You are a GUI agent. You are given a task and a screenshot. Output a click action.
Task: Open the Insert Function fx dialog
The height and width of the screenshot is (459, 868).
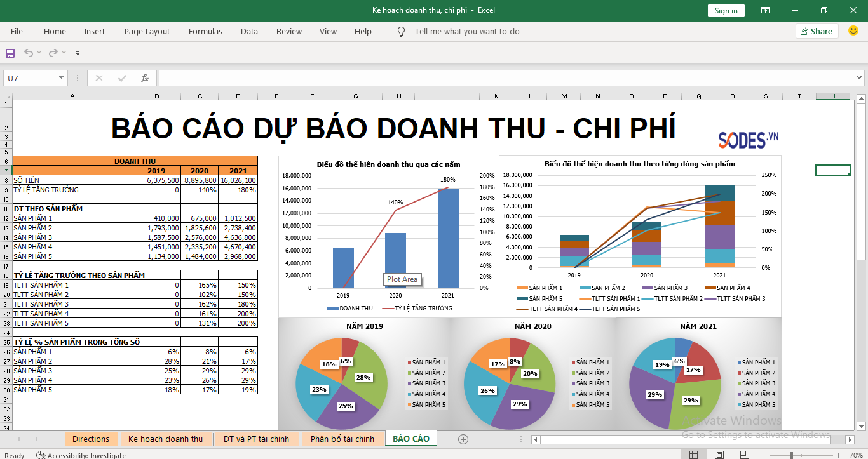pyautogui.click(x=145, y=78)
